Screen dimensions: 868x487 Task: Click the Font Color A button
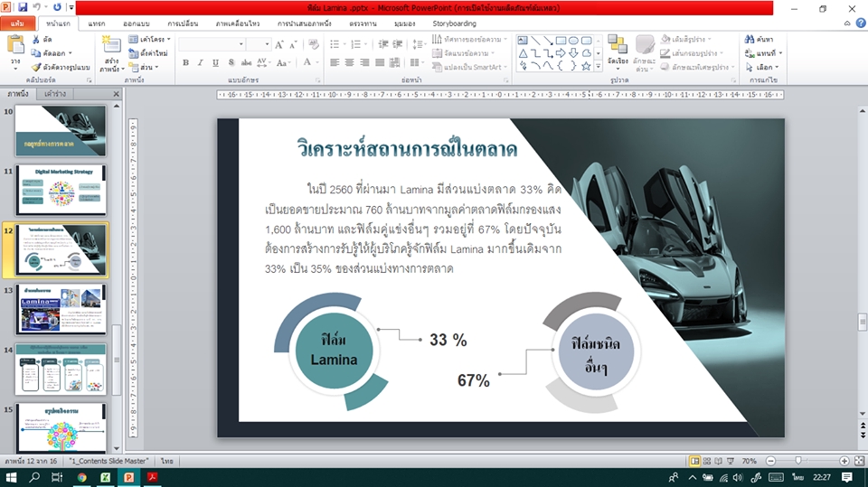pos(307,62)
